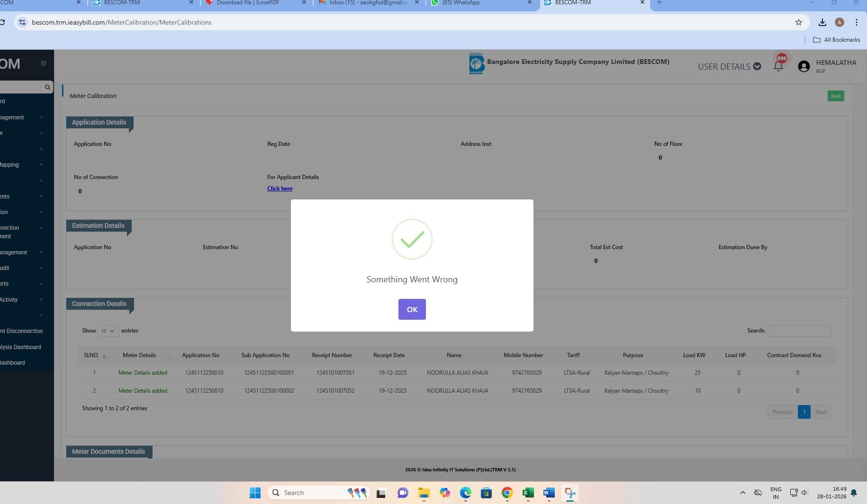Sort table by SLNO column
The width and height of the screenshot is (867, 504).
(95, 355)
